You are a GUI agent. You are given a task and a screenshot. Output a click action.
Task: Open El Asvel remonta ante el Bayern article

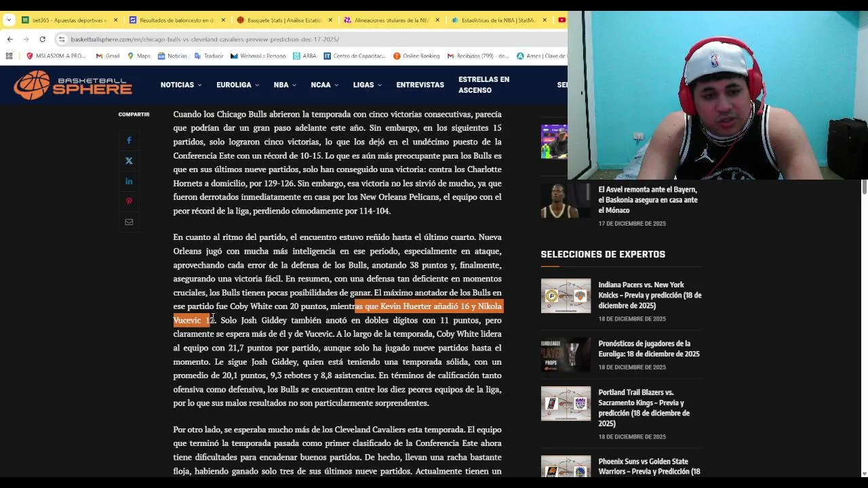pos(648,200)
